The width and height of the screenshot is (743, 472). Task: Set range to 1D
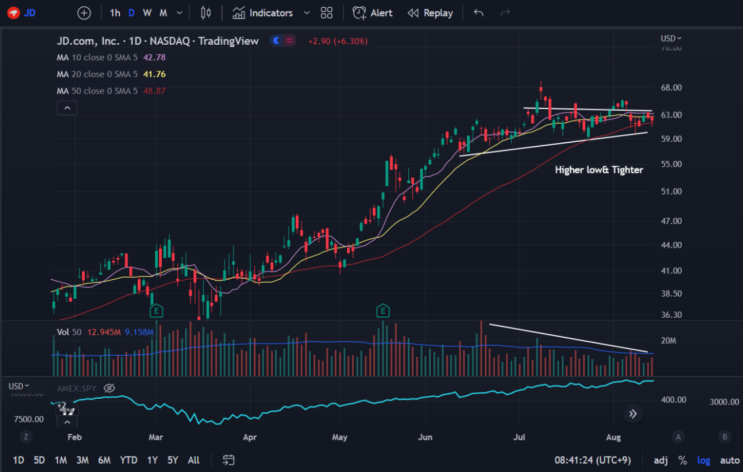point(18,460)
